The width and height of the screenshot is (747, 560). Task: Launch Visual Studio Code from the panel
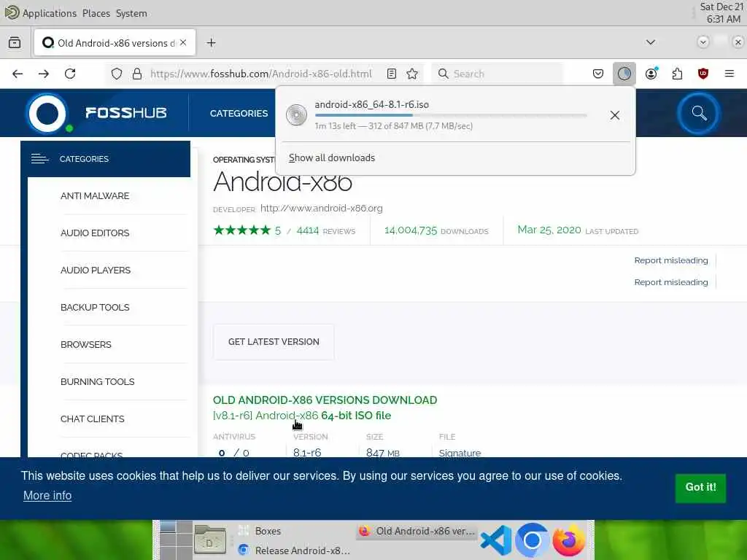pos(495,540)
